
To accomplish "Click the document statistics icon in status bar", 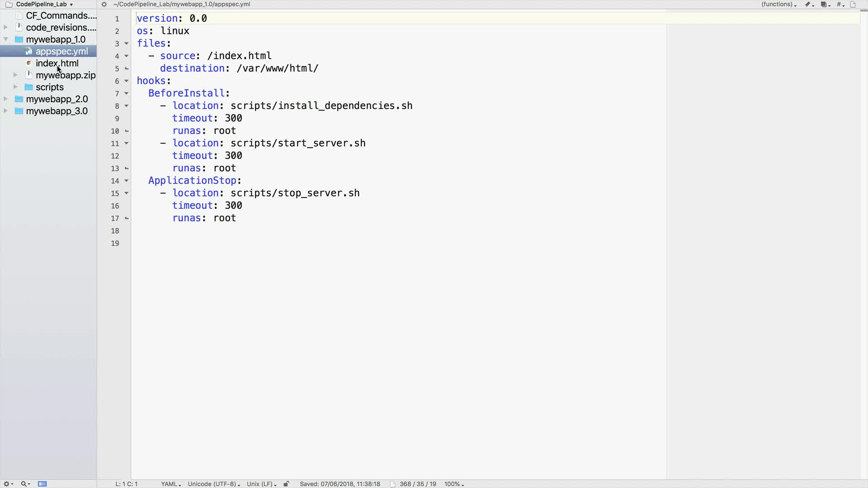I will [x=393, y=484].
